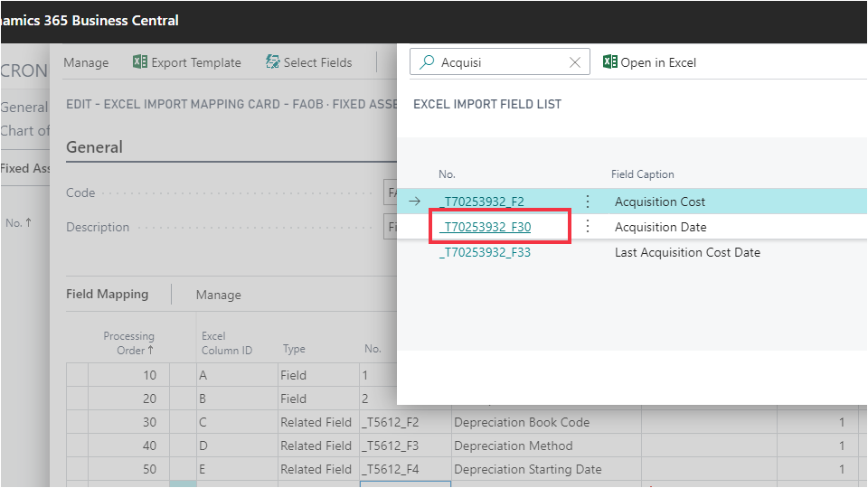Open row options for Acquisition Date
Image resolution: width=868 pixels, height=488 pixels.
tap(588, 227)
